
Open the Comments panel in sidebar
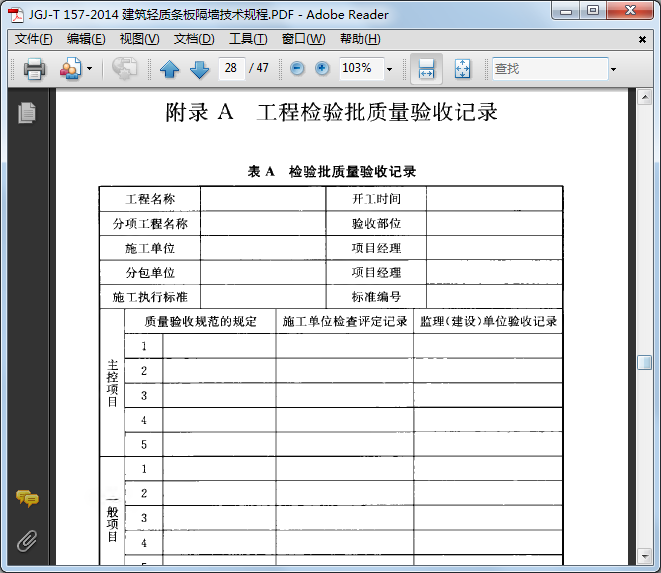(x=27, y=498)
